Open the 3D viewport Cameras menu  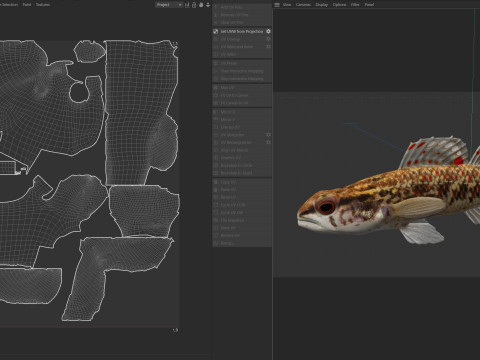(x=303, y=5)
